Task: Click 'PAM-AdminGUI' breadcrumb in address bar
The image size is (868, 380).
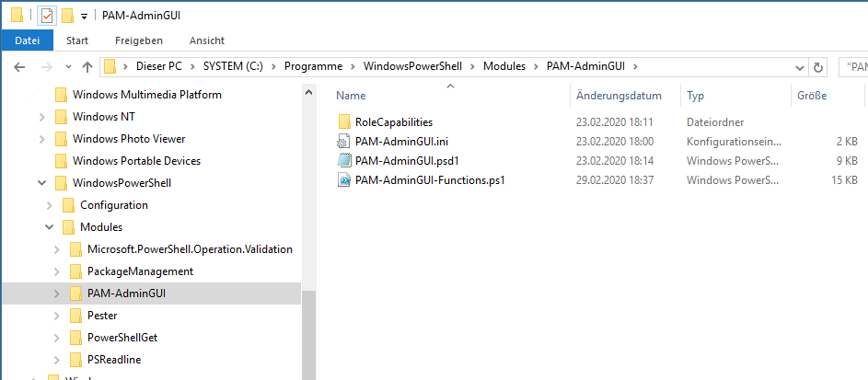Action: coord(585,67)
